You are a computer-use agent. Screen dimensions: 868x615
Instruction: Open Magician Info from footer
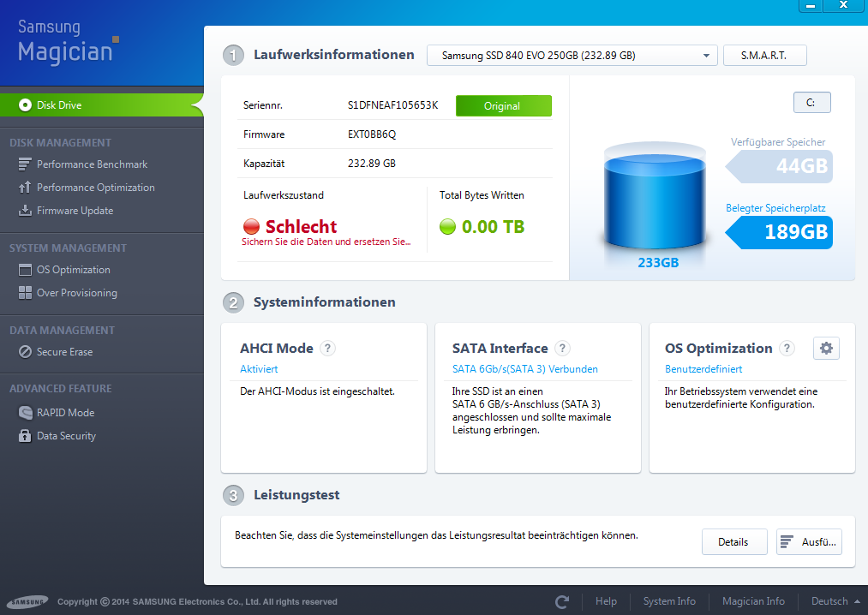[753, 601]
